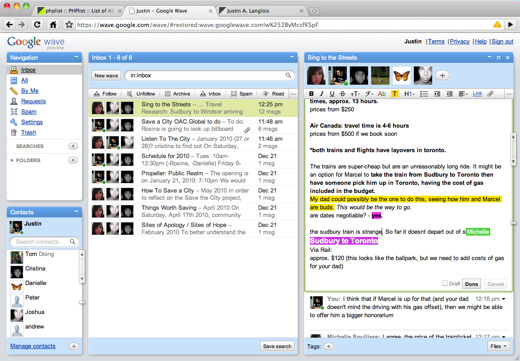The image size is (520, 361).
Task: Add a new saved search
Action: [73, 146]
